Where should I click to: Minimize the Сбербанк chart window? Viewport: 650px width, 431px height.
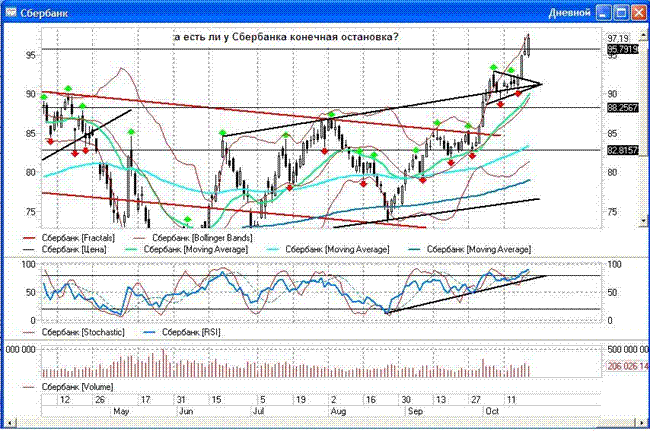pyautogui.click(x=604, y=12)
